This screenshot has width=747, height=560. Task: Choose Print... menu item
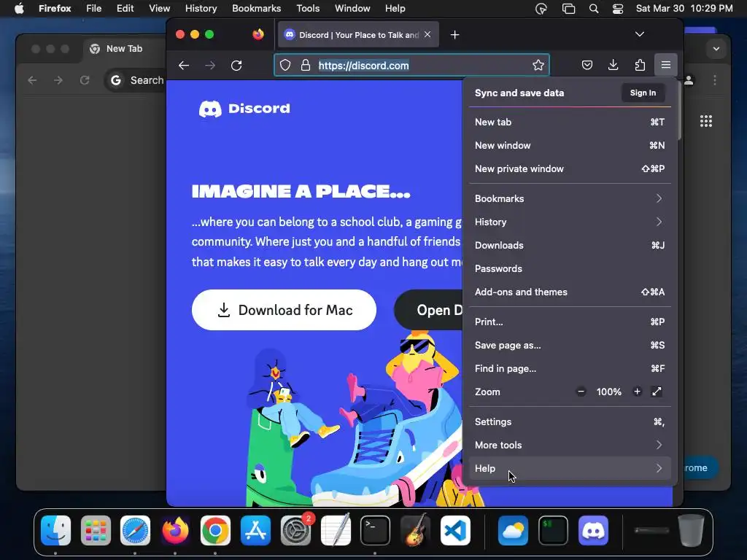570,322
